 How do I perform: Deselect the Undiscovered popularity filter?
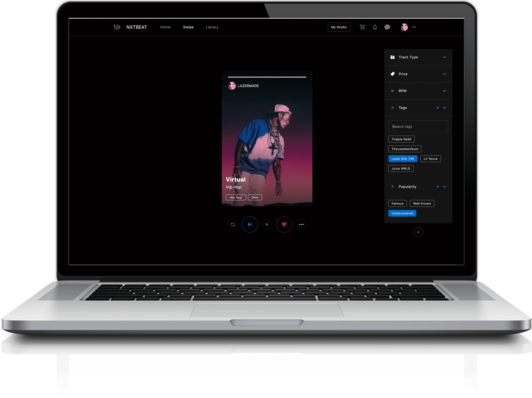coord(402,213)
